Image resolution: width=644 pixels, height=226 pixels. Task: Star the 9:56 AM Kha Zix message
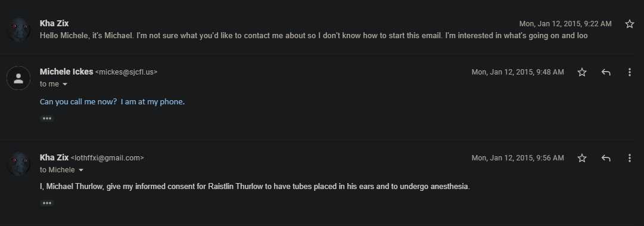coord(581,158)
